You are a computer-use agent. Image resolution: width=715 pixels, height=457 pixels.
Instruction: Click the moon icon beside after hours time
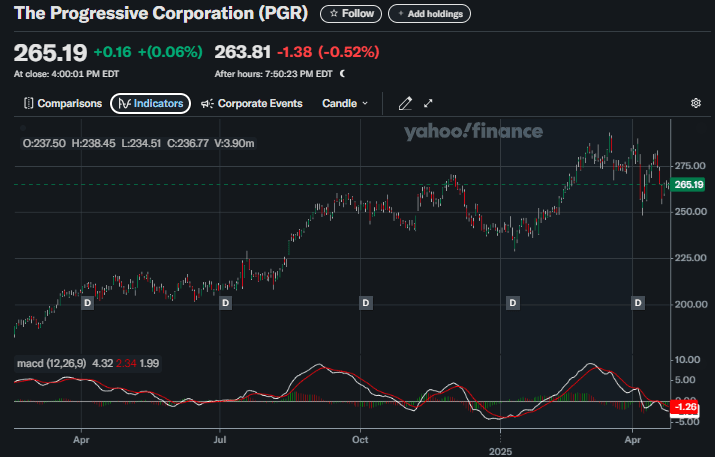342,73
